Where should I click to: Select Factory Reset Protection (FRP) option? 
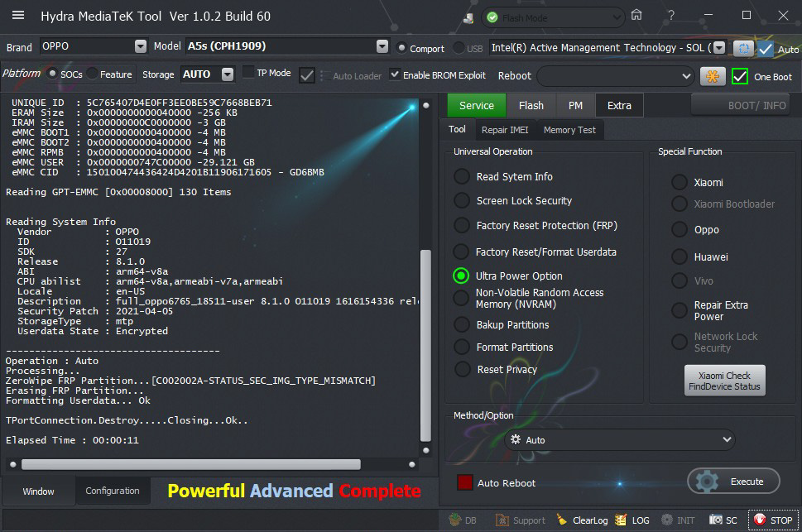(461, 225)
